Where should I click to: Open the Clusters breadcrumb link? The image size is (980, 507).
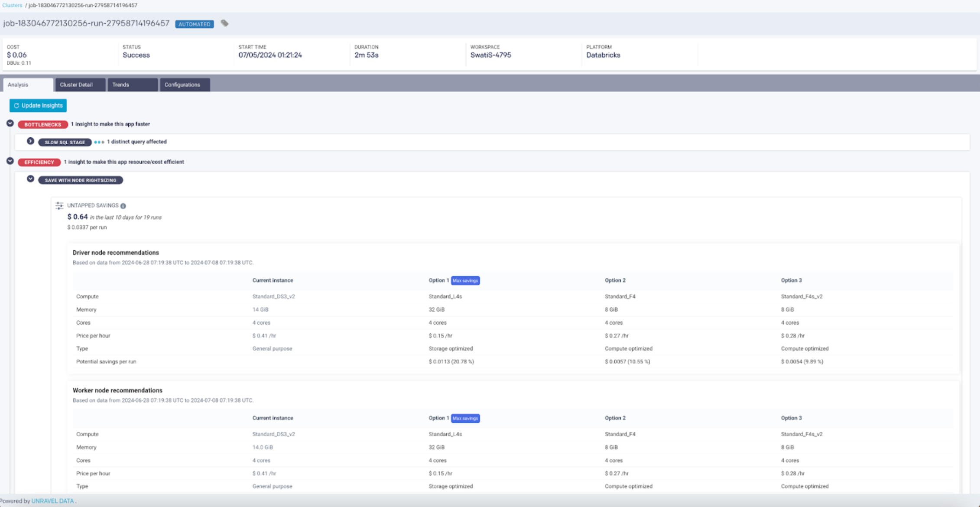pyautogui.click(x=12, y=5)
